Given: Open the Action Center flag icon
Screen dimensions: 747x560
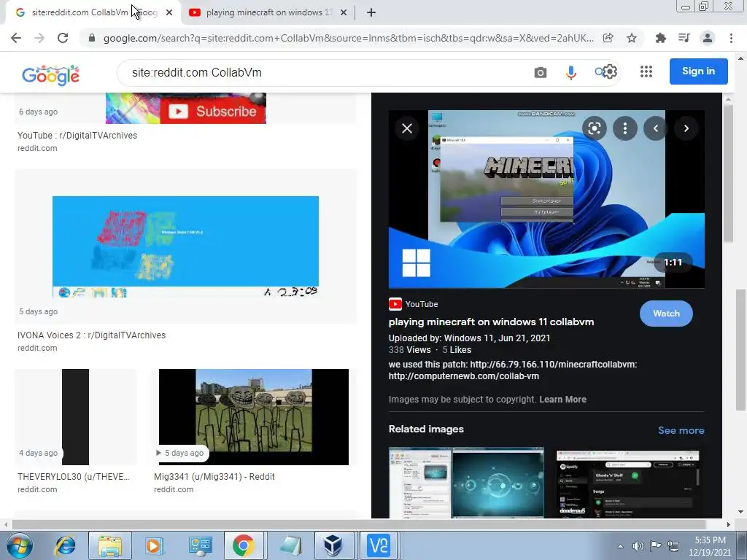Looking at the screenshot, I should (656, 546).
